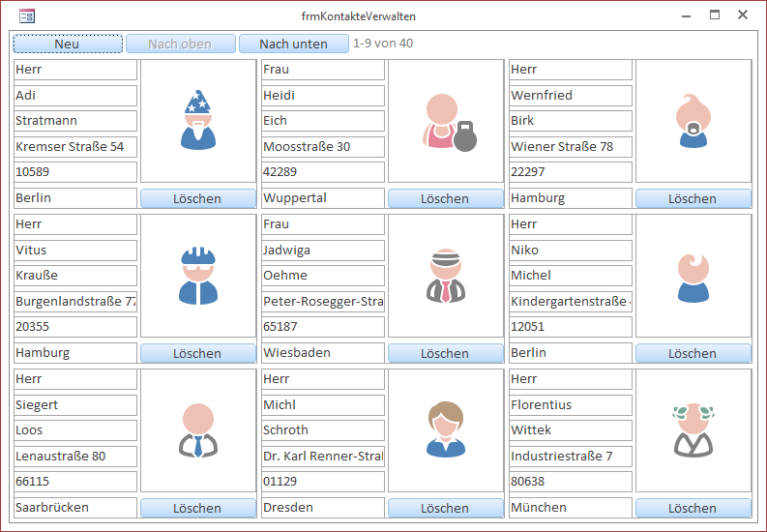Screen dimensions: 767x532
Task: Click Siegert Loos's businessman avatar with tie
Action: [x=197, y=430]
